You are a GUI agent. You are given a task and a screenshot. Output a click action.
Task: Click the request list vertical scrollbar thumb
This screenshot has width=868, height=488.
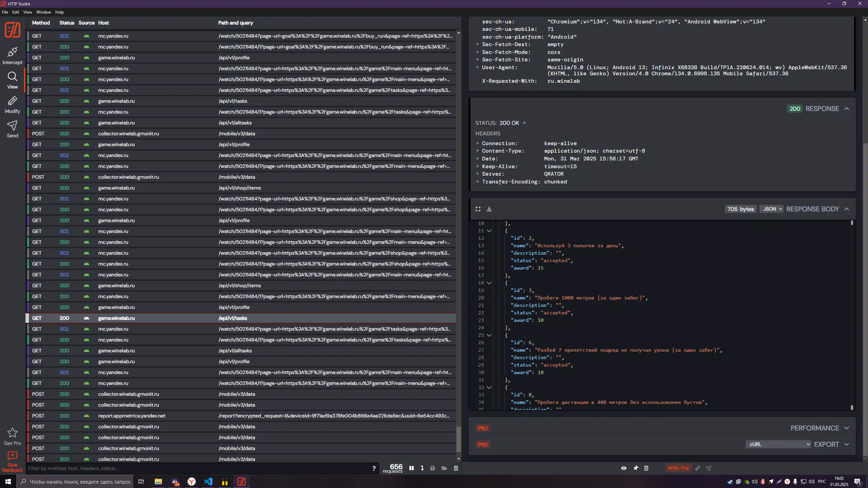[x=459, y=439]
